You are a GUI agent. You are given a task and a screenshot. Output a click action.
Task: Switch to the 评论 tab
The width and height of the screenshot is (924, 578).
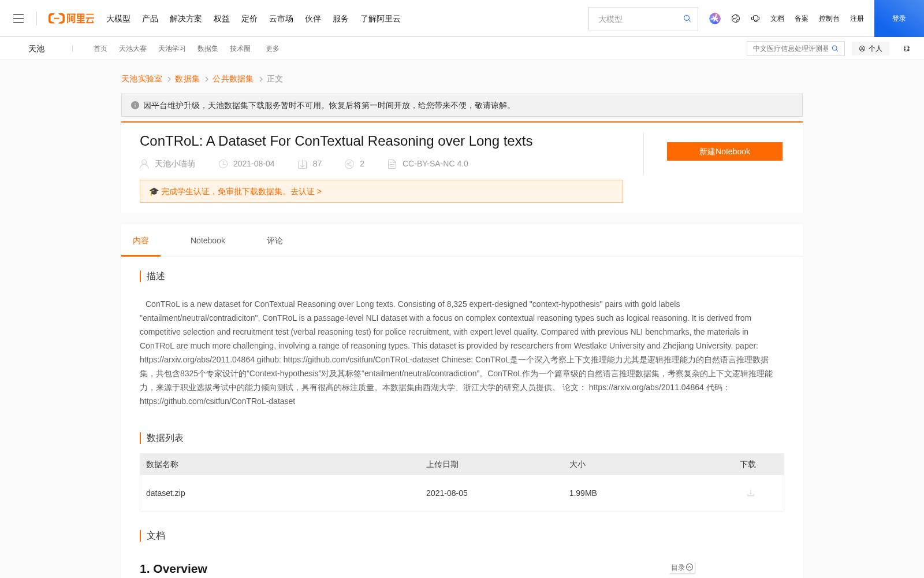click(275, 240)
